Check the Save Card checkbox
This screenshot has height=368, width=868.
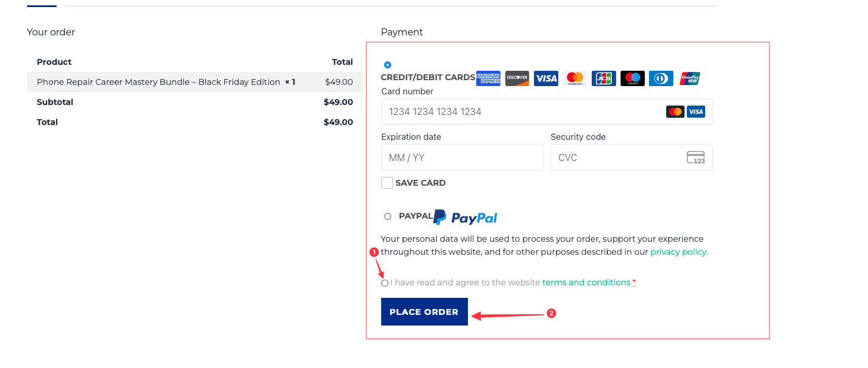(x=387, y=183)
